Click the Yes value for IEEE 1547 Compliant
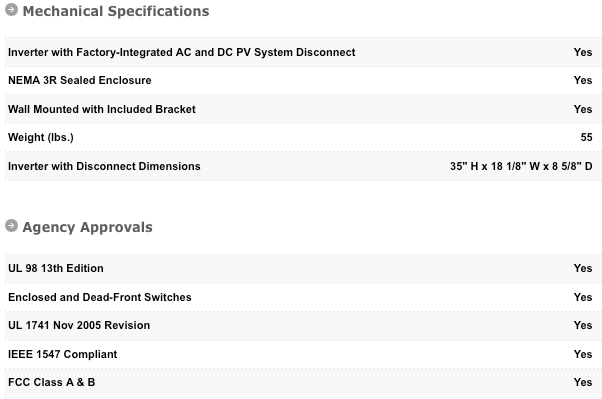The image size is (602, 399). (x=583, y=354)
